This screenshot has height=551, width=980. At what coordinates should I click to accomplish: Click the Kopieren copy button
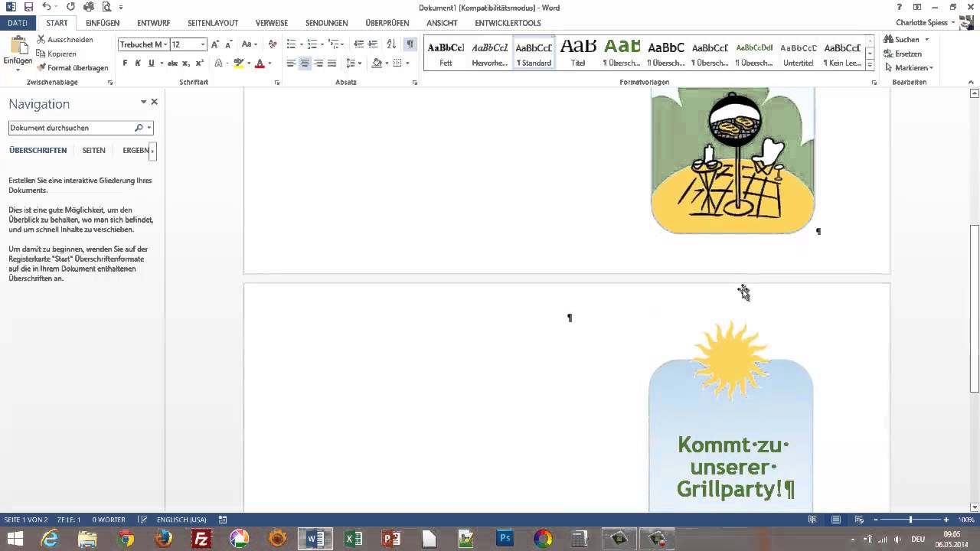pyautogui.click(x=57, y=54)
